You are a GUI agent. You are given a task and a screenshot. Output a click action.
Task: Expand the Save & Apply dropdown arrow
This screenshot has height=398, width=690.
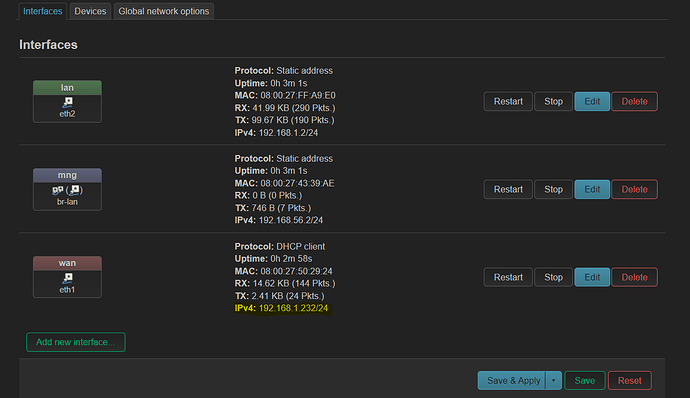pyautogui.click(x=554, y=380)
